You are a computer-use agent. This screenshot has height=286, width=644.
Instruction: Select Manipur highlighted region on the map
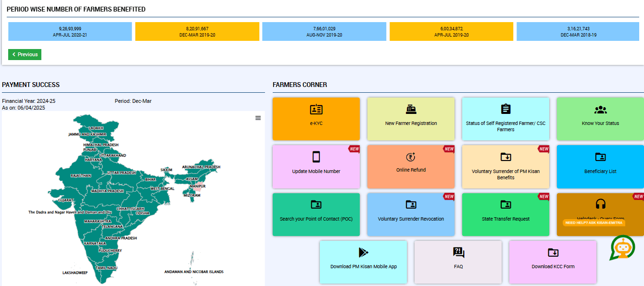point(197,186)
